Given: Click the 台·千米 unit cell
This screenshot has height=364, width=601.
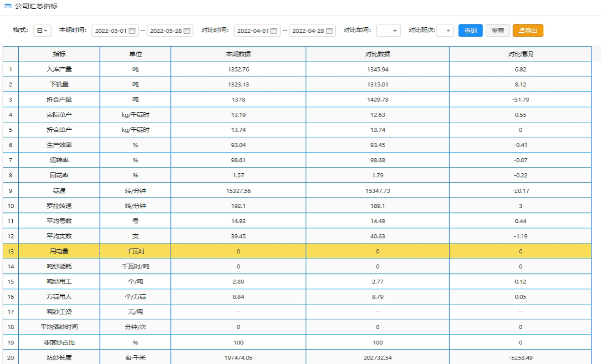Looking at the screenshot, I should [x=136, y=357].
